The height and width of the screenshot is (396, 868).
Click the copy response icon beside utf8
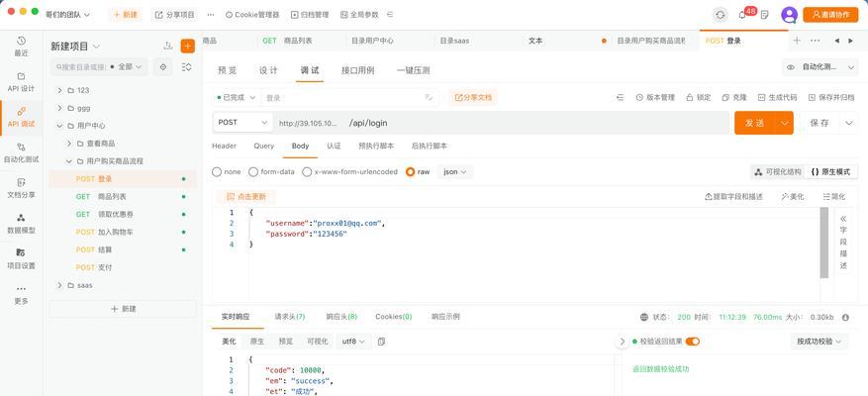[381, 342]
